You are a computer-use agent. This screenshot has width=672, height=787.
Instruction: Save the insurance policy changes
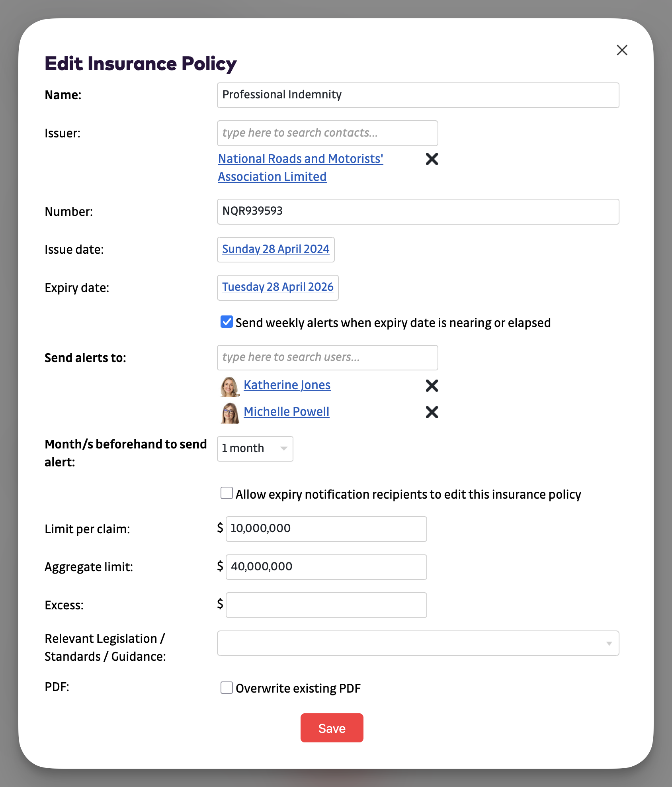(x=332, y=728)
